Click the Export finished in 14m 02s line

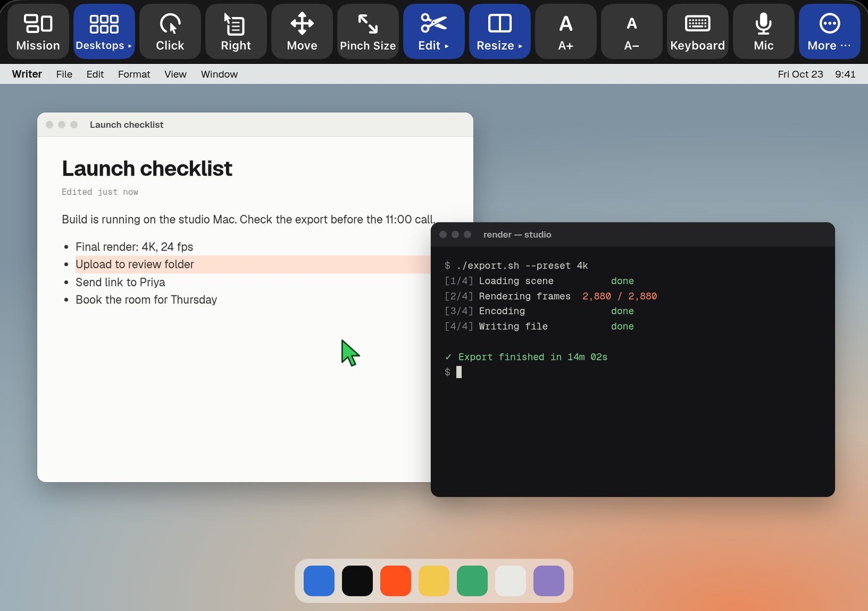click(x=527, y=357)
